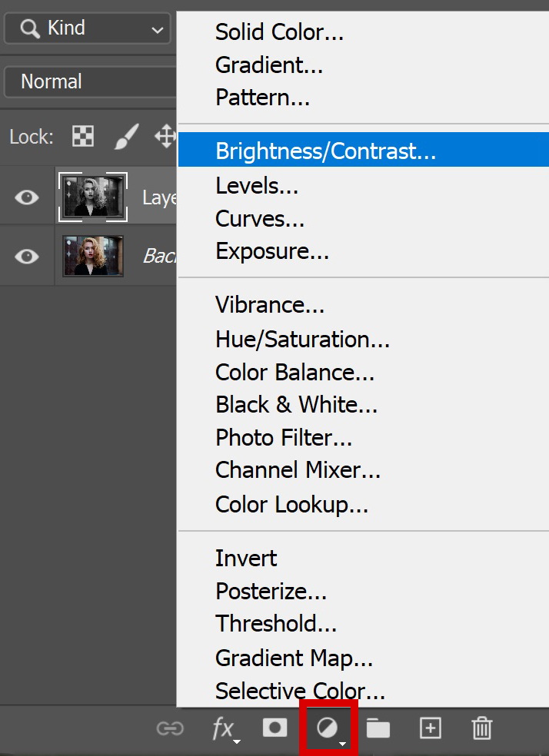Delete layer using the trash icon

click(482, 728)
